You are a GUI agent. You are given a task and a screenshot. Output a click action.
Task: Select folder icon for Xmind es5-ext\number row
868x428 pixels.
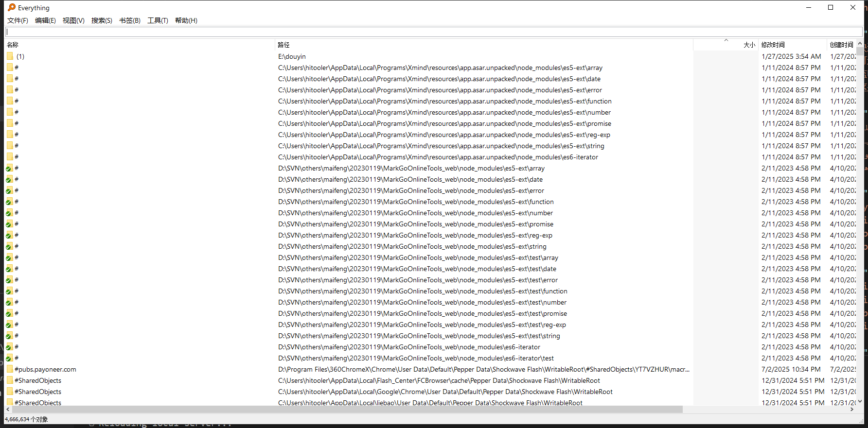[10, 112]
